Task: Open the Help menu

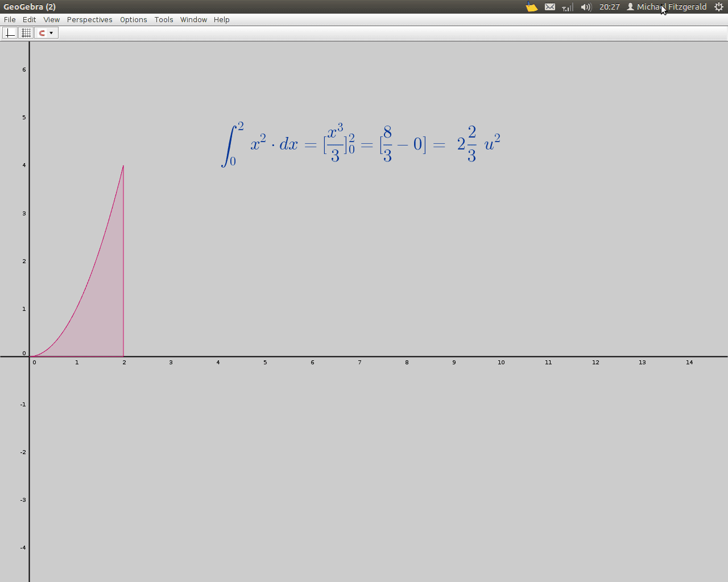Action: tap(221, 19)
